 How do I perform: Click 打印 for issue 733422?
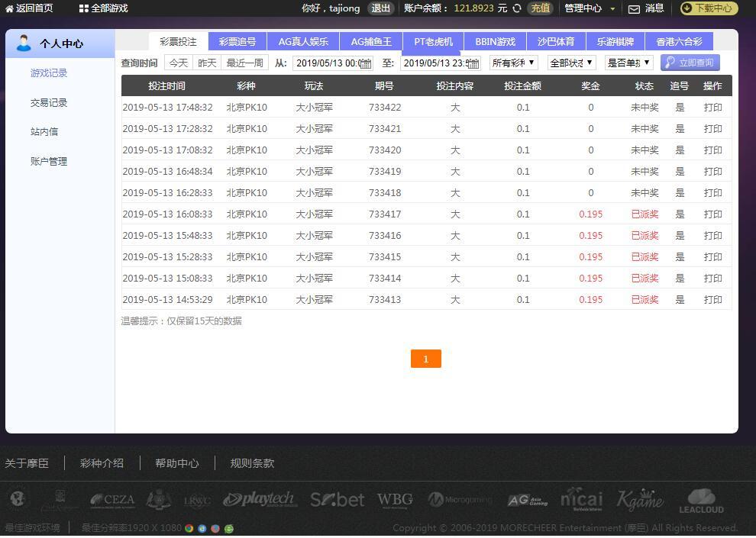[x=712, y=108]
